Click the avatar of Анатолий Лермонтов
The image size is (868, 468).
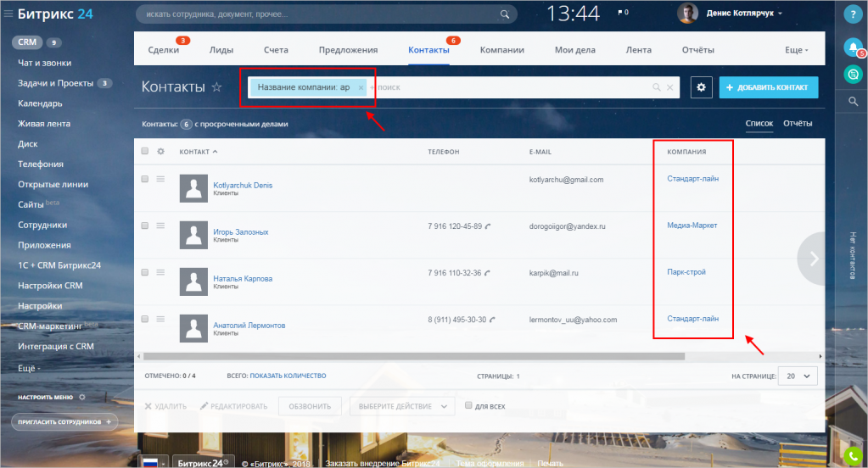pos(193,328)
